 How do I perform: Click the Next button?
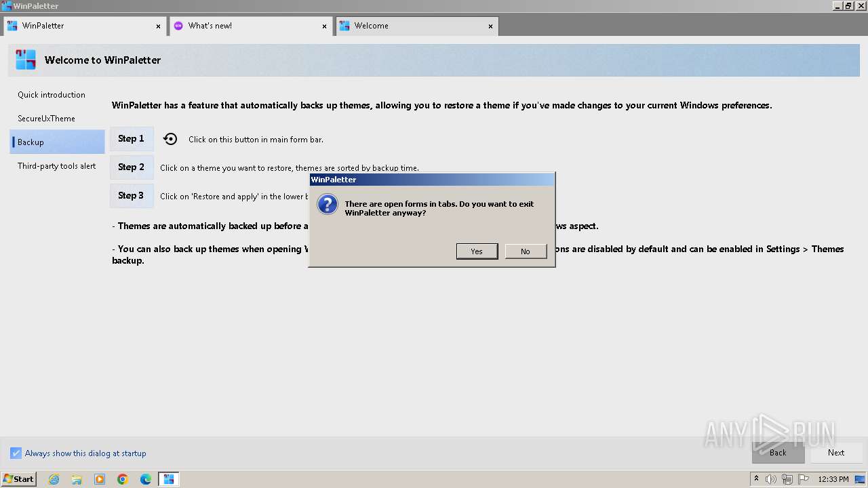click(836, 453)
